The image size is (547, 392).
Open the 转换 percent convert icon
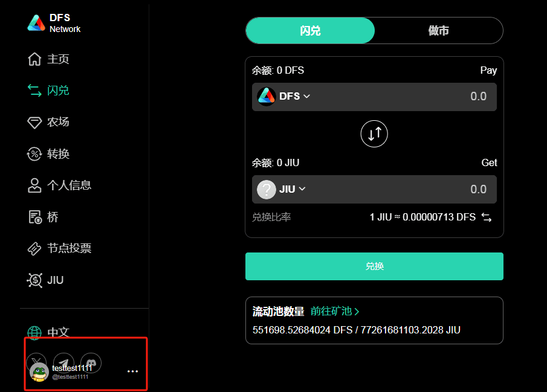(x=34, y=154)
